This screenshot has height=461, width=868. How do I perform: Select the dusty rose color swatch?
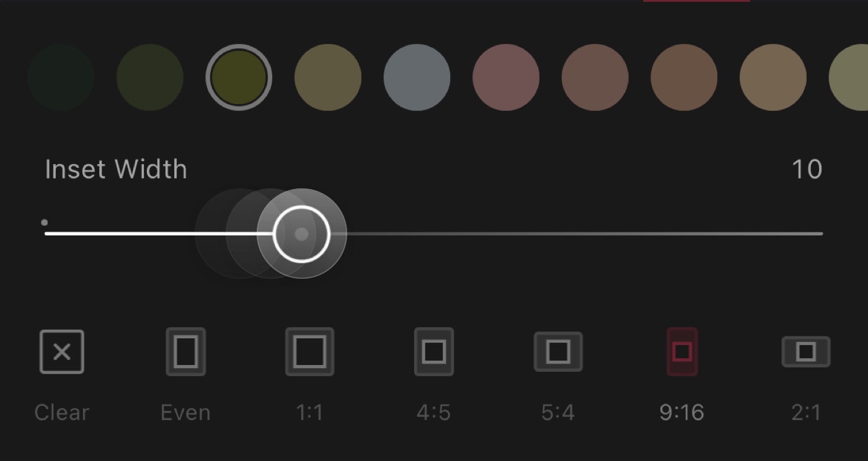point(506,77)
